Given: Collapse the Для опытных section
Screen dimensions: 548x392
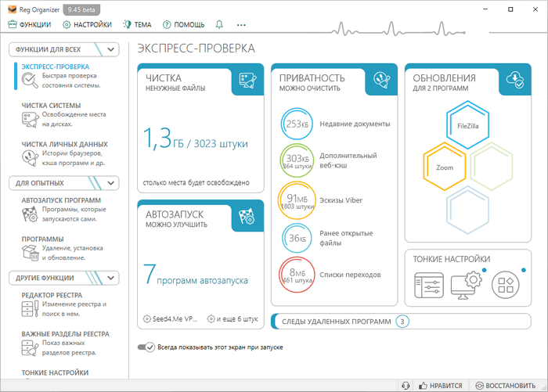Looking at the screenshot, I should coord(64,183).
